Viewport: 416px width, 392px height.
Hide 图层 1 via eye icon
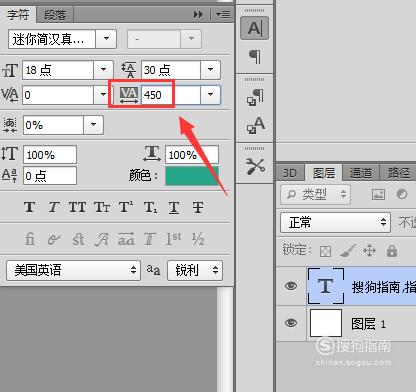291,323
